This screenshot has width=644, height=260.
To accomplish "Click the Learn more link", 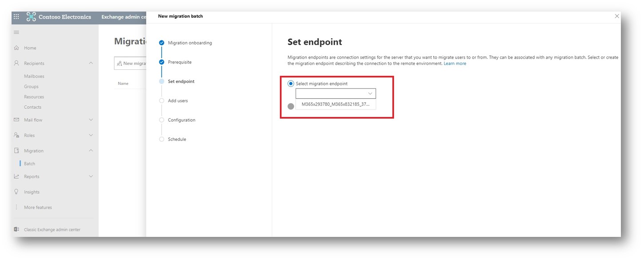I will coord(455,64).
